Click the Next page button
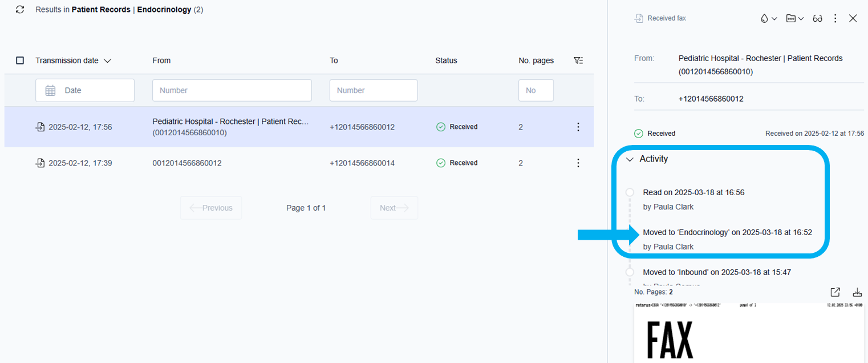The width and height of the screenshot is (868, 363). coord(394,208)
